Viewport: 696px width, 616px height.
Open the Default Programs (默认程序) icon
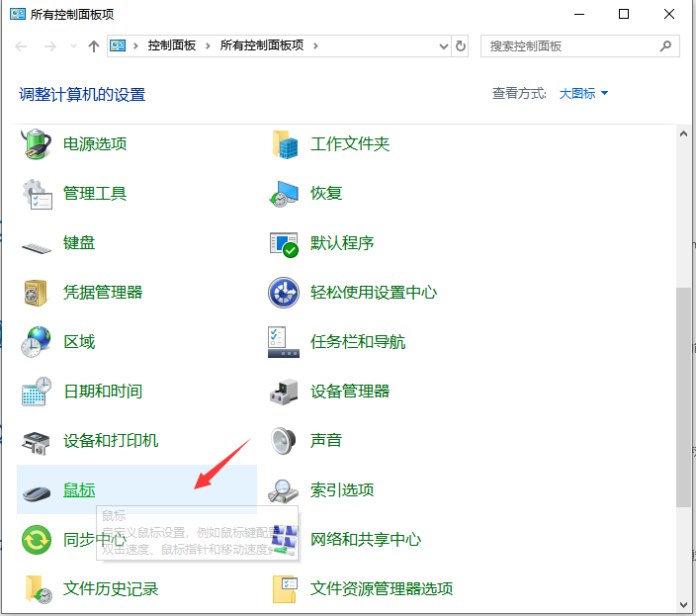point(284,243)
